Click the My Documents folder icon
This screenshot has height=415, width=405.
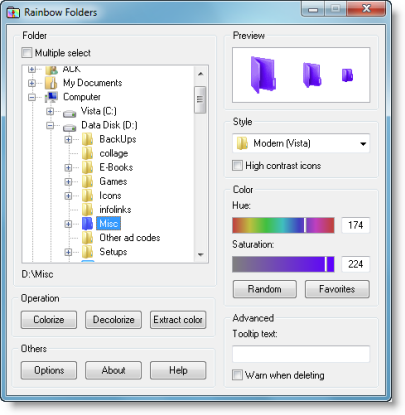51,83
